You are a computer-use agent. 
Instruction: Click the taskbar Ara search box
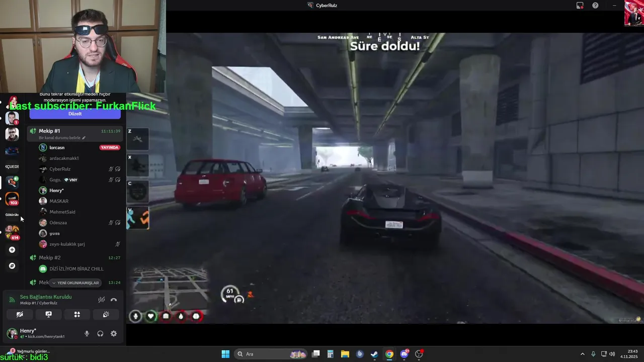click(x=272, y=354)
